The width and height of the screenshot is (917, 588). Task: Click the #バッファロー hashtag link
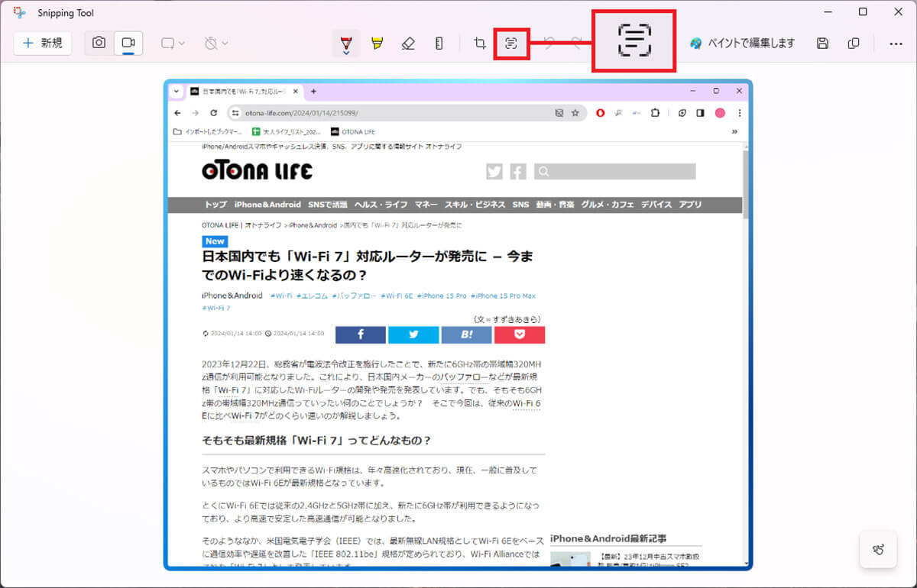pyautogui.click(x=355, y=296)
